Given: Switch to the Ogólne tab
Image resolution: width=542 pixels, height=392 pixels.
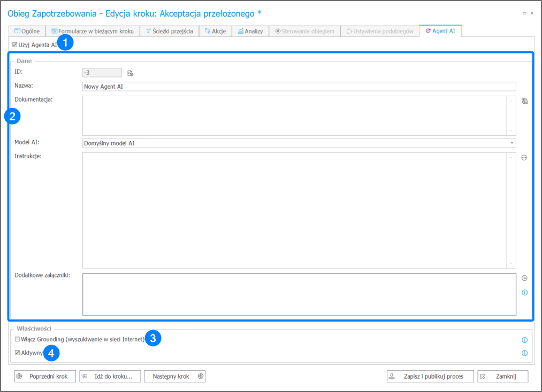Looking at the screenshot, I should [x=27, y=31].
